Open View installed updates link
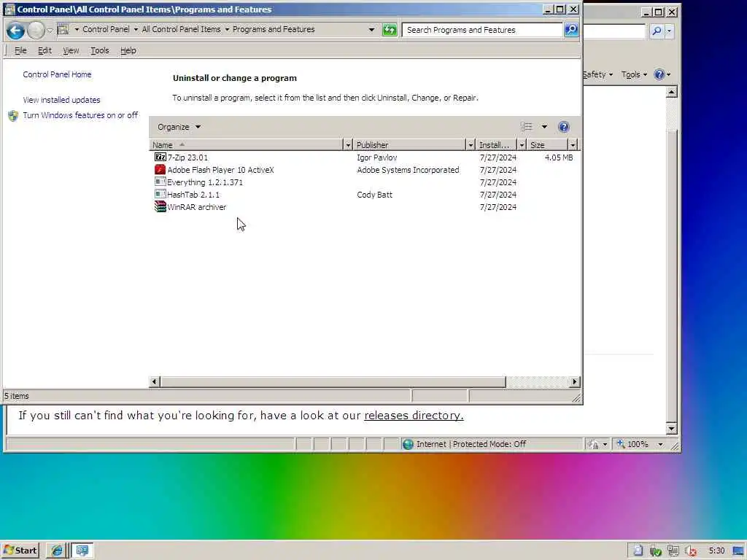Image resolution: width=747 pixels, height=560 pixels. click(x=61, y=100)
